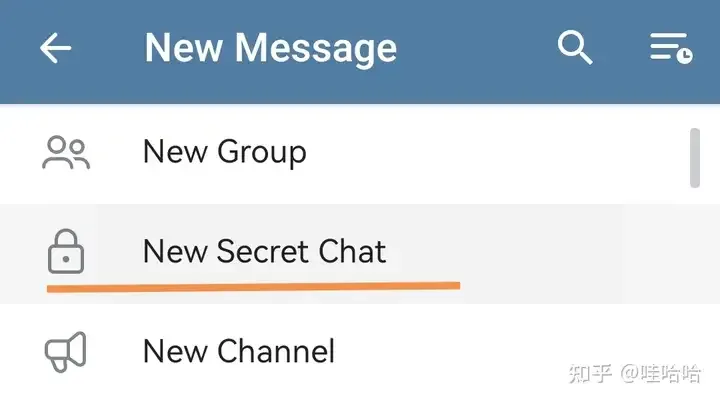Viewport: 720px width, 403px height.
Task: Click the 知乎 @哇哈哈 watermark text
Action: pos(635,374)
